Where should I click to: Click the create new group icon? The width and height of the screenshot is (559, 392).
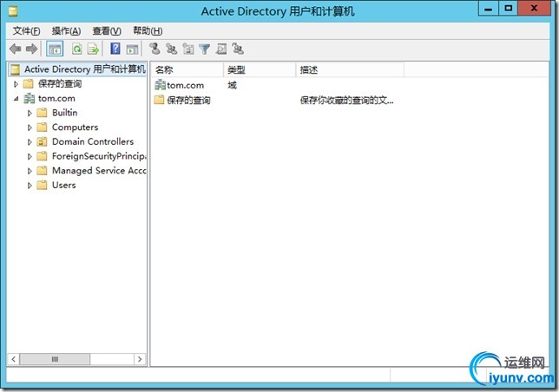(172, 49)
